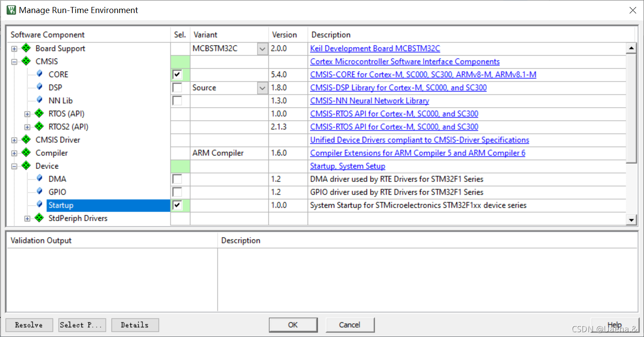The image size is (644, 337).
Task: Open the CMSIS-NN Neural Network Library link
Action: click(x=369, y=101)
